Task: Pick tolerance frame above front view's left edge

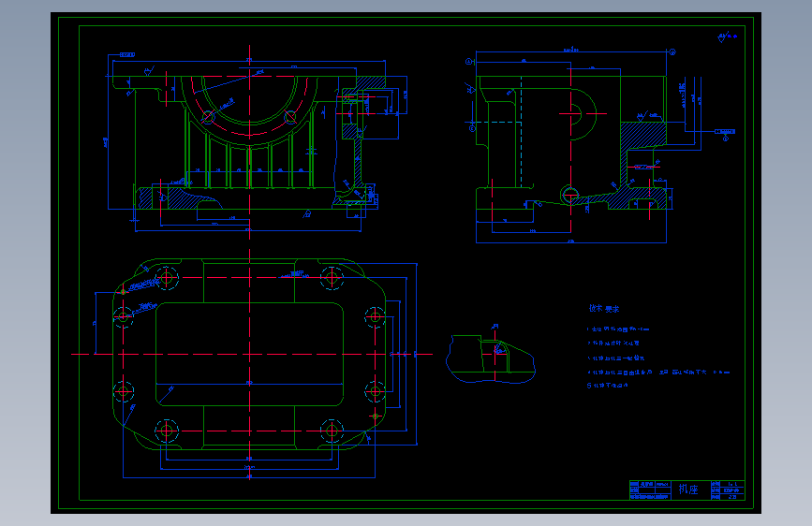Action: (x=127, y=54)
